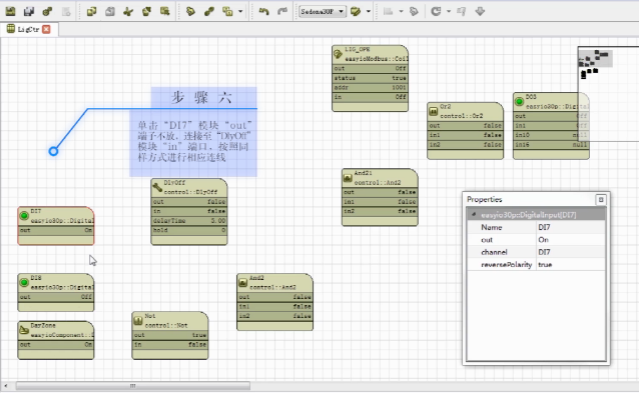Select the LigCtr tab
This screenshot has height=393, width=639.
pos(28,29)
